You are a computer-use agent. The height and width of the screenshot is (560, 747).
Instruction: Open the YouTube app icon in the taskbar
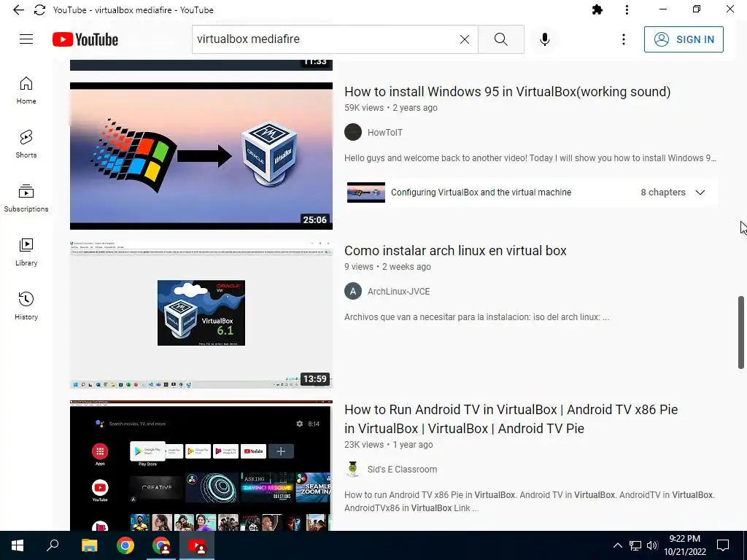(x=197, y=545)
